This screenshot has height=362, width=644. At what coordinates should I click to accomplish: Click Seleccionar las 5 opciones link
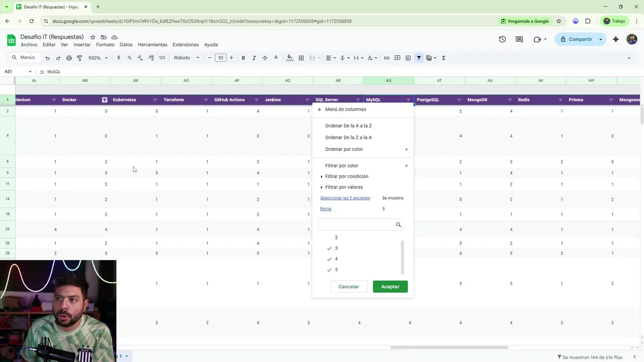coord(345,198)
